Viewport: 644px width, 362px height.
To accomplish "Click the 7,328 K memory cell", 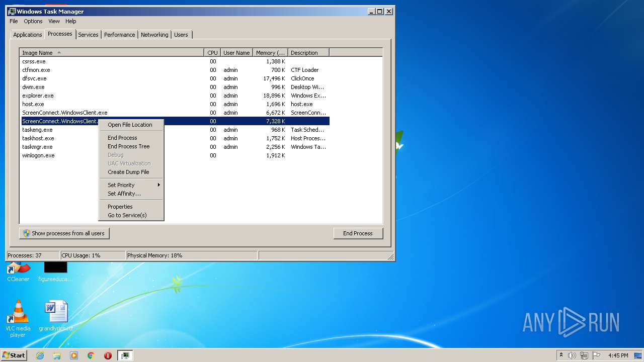I will pyautogui.click(x=275, y=121).
